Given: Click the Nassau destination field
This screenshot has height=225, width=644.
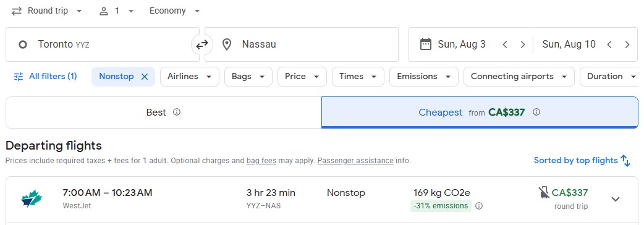Looking at the screenshot, I should point(302,45).
